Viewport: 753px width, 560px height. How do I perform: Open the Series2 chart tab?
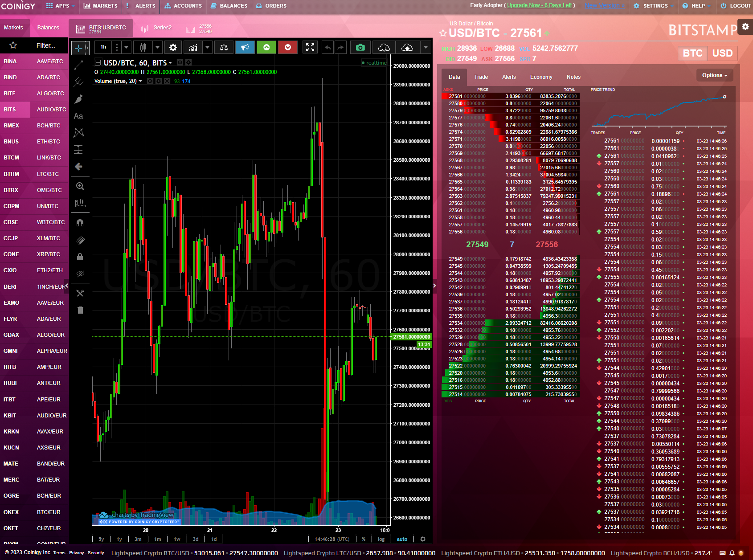pyautogui.click(x=156, y=28)
